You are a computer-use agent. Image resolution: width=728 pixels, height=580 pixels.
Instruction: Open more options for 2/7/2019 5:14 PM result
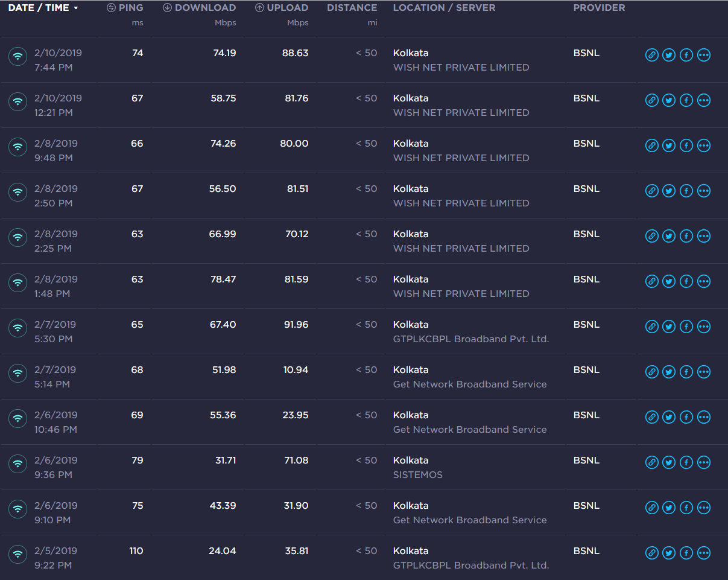(x=704, y=372)
